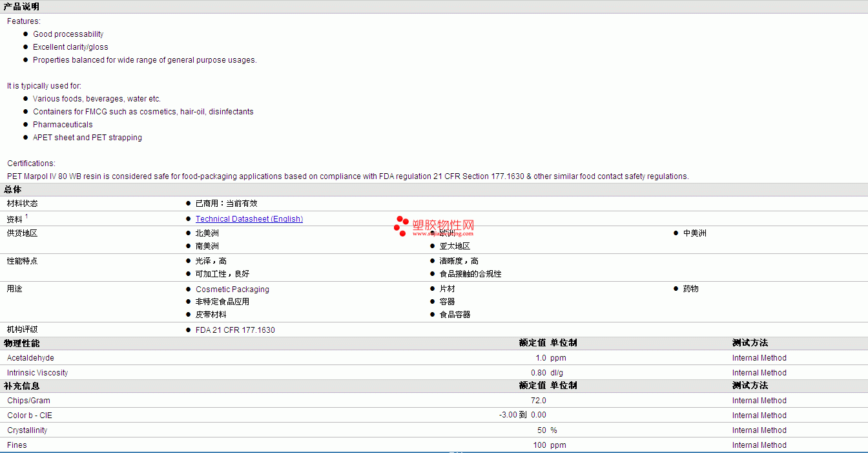This screenshot has height=453, width=868.
Task: Click the 材料状态 row label
Action: [x=23, y=204]
